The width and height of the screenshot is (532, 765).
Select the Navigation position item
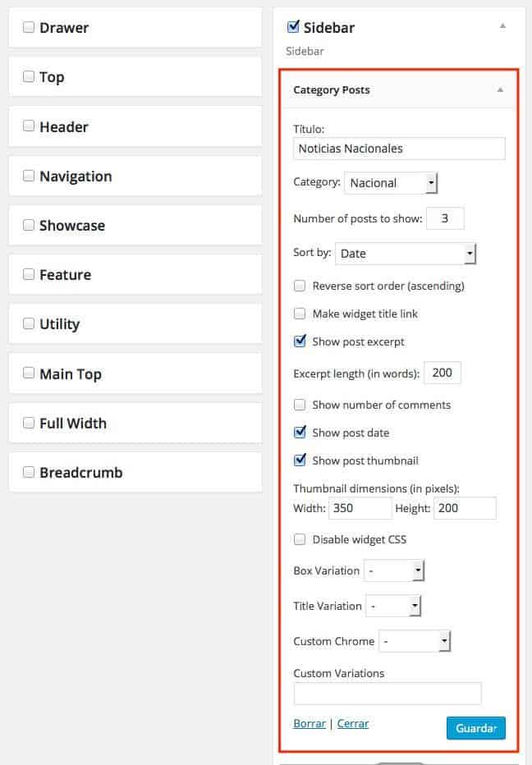click(x=135, y=176)
